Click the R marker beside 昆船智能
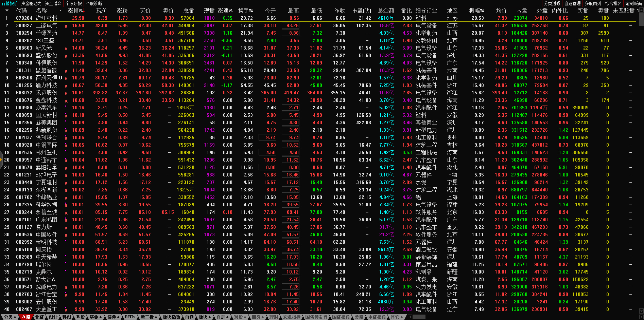644x320 pixels. (x=66, y=71)
